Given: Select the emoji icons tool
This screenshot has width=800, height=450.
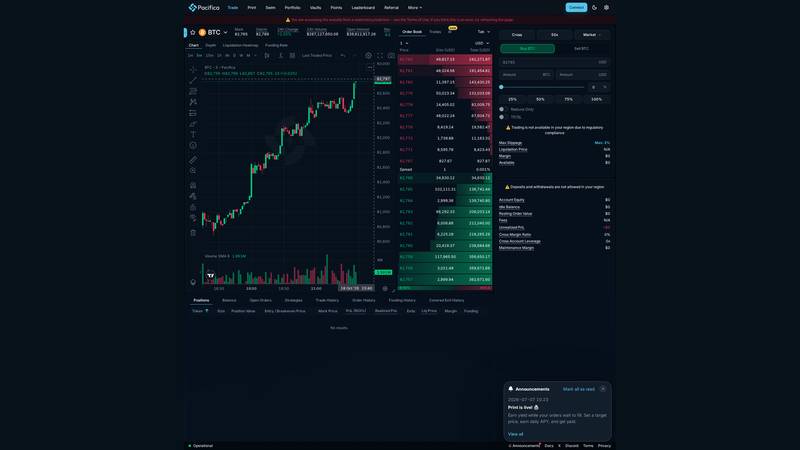Looking at the screenshot, I should [193, 145].
